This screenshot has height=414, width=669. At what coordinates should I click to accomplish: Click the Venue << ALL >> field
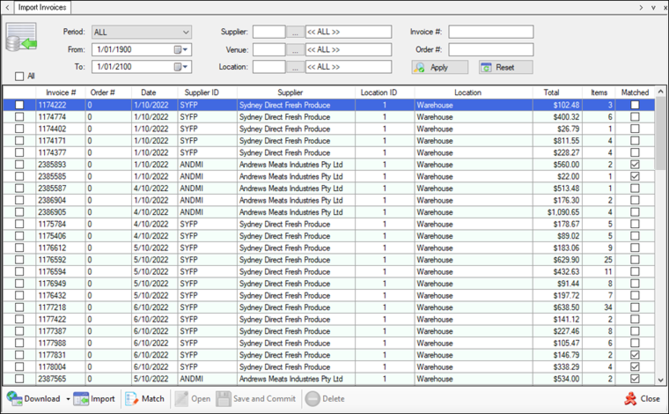pyautogui.click(x=348, y=50)
